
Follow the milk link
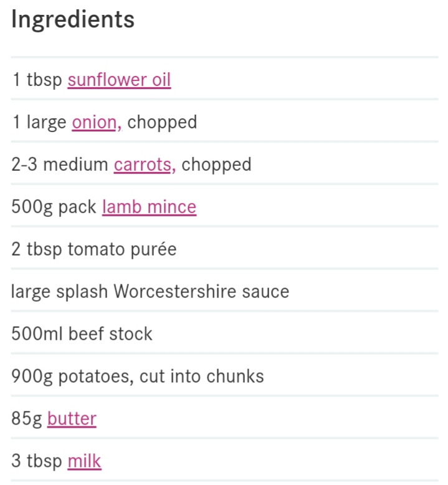84,461
